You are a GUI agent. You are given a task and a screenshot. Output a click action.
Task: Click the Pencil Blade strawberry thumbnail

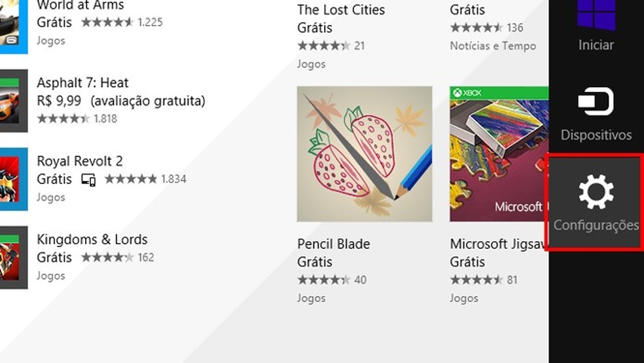coord(365,154)
